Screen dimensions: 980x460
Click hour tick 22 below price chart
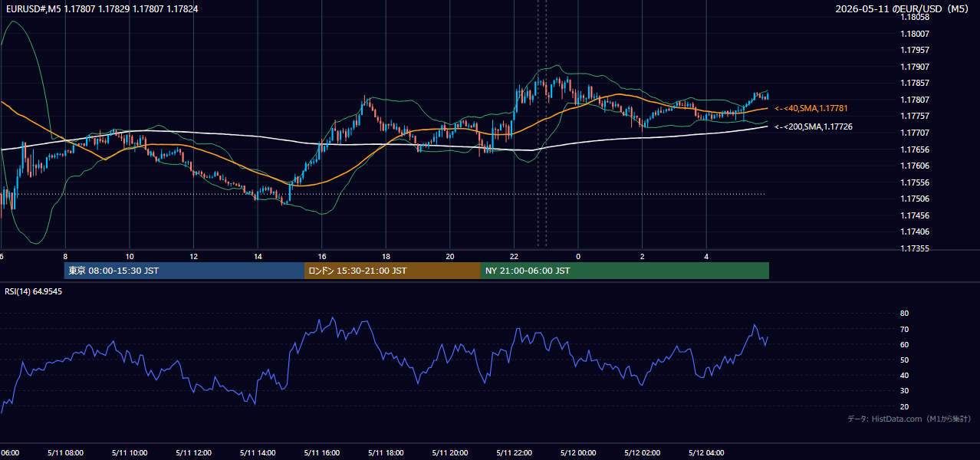(515, 257)
